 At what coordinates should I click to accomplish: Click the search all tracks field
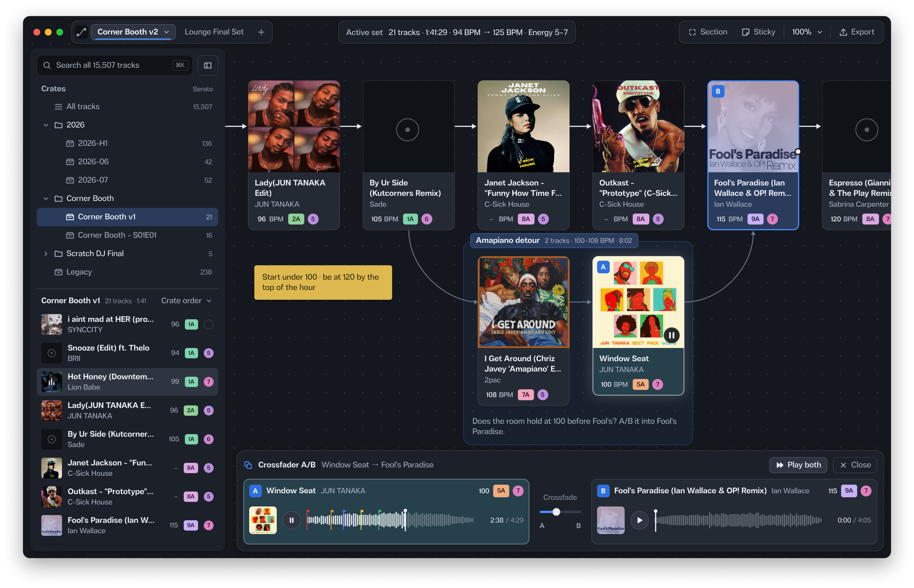115,65
